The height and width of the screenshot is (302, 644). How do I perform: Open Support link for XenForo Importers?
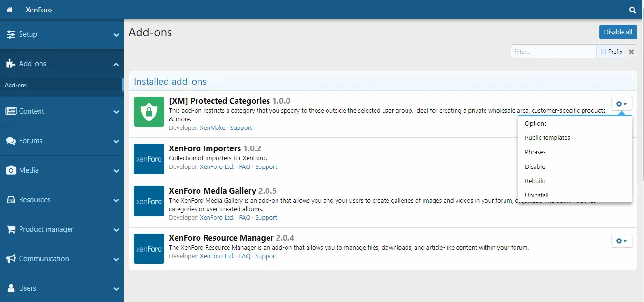click(x=266, y=167)
